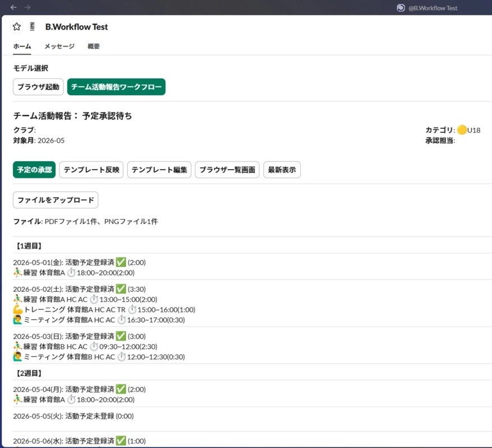This screenshot has height=448, width=492.
Task: Click the テンプレート反映 button
Action: 91,170
